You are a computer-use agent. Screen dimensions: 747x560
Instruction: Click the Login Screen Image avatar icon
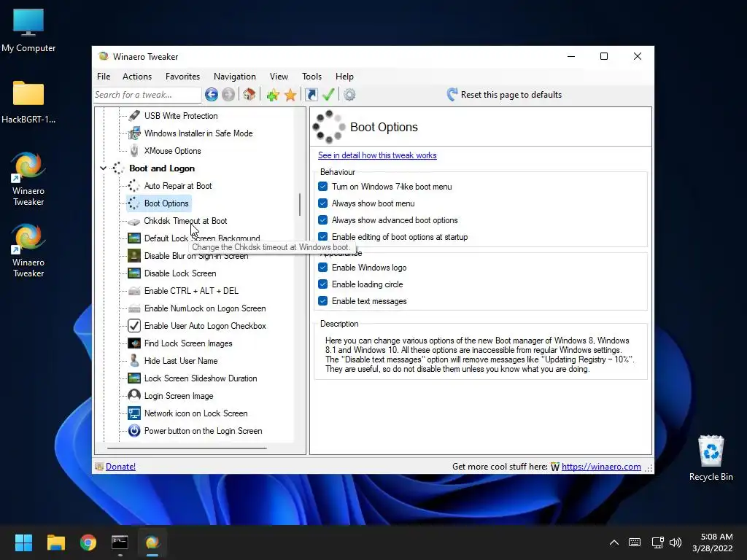tap(134, 395)
